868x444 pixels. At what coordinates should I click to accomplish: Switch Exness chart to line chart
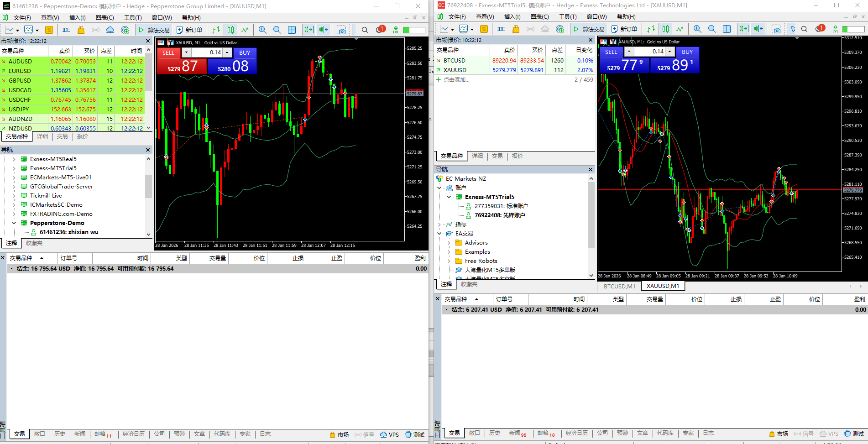point(680,29)
